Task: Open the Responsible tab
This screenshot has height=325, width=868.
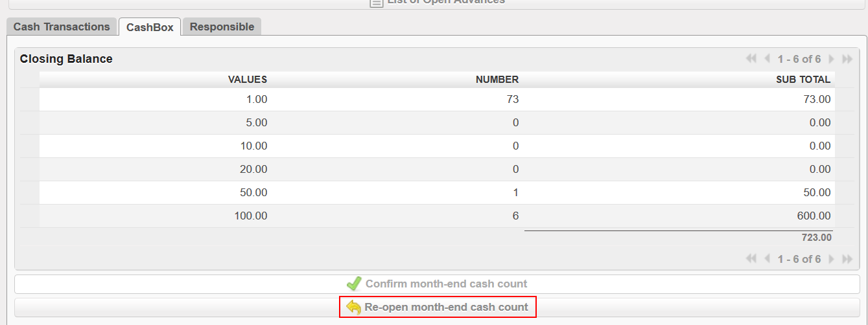Action: (x=222, y=27)
